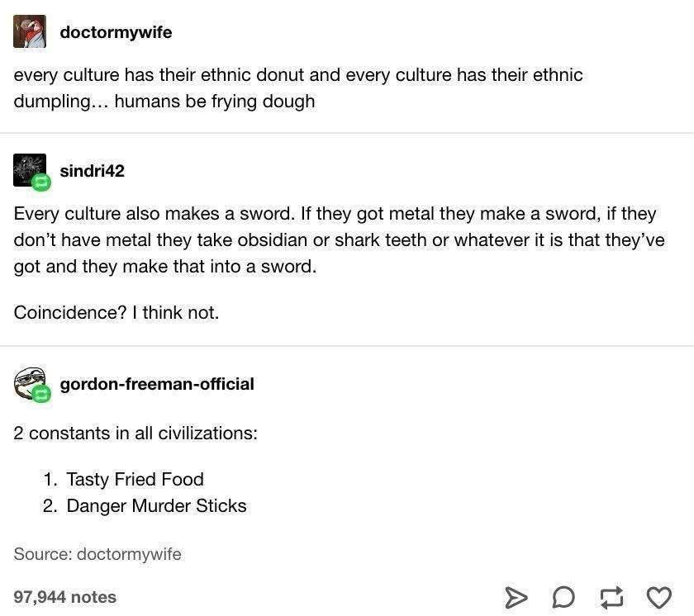Visit the sindri42 blog username link
The image size is (694, 616).
point(92,171)
